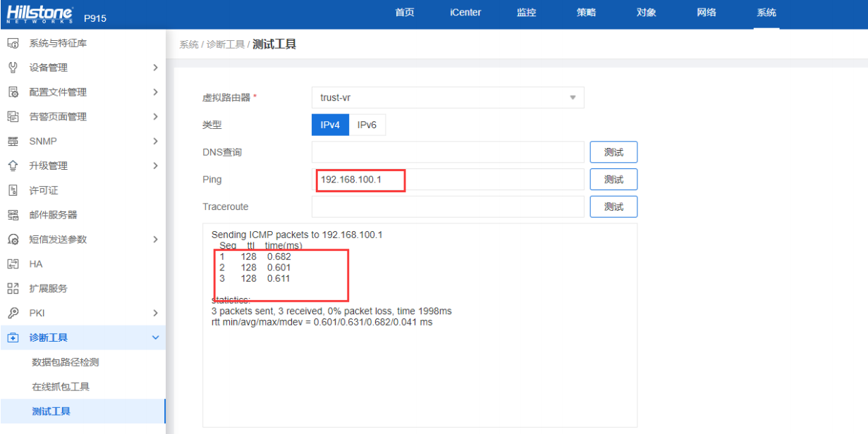Click the 扩展服务 grid icon
Screen dimensions: 868x434
click(x=13, y=288)
